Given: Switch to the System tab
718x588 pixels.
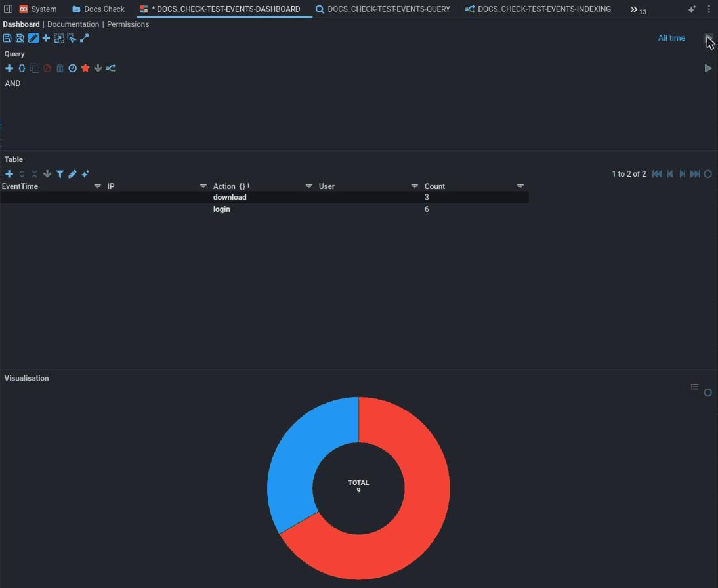Looking at the screenshot, I should click(x=39, y=9).
